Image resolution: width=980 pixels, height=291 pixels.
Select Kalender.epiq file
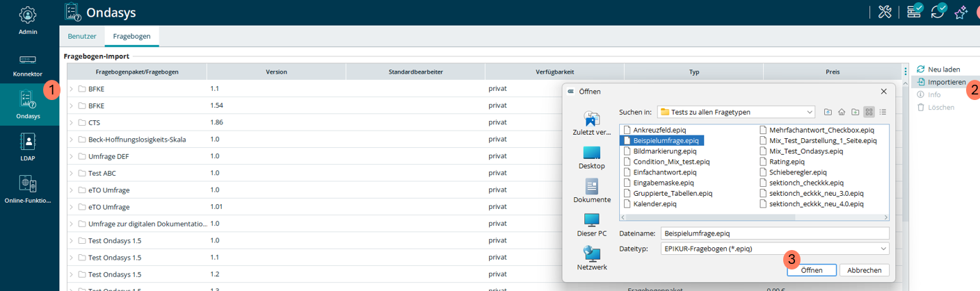coord(649,204)
